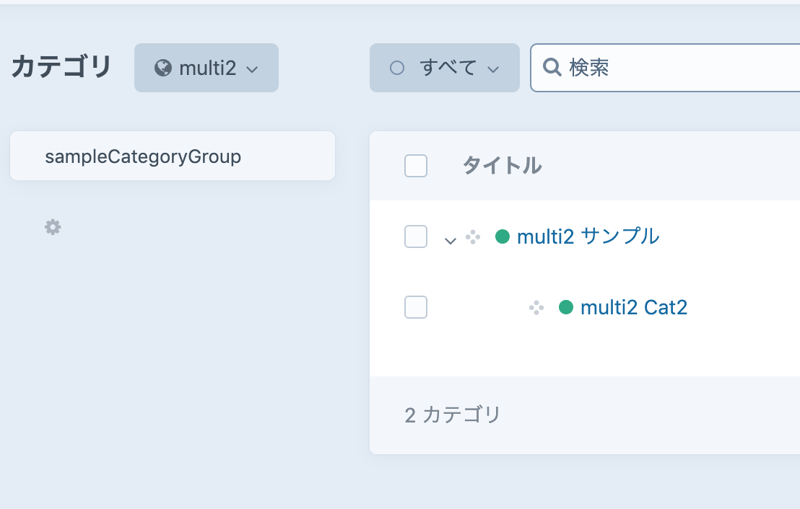Collapse the multi2 サンプル category tree
This screenshot has height=509, width=800.
click(x=450, y=240)
